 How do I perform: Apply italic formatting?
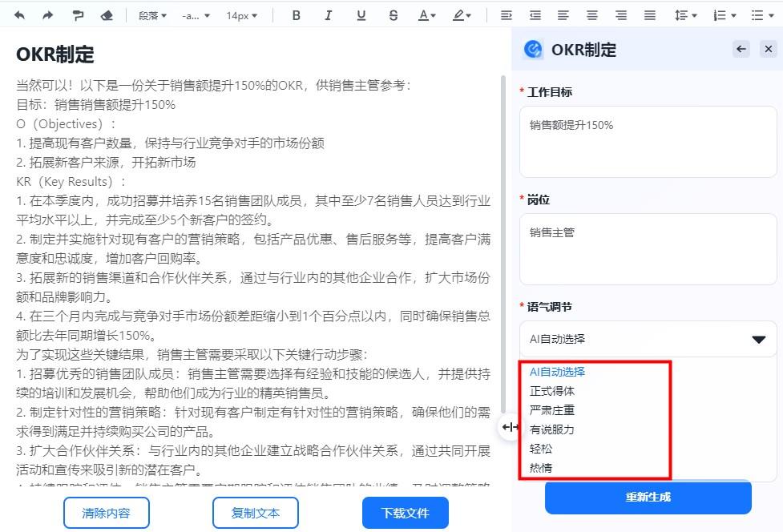[329, 14]
